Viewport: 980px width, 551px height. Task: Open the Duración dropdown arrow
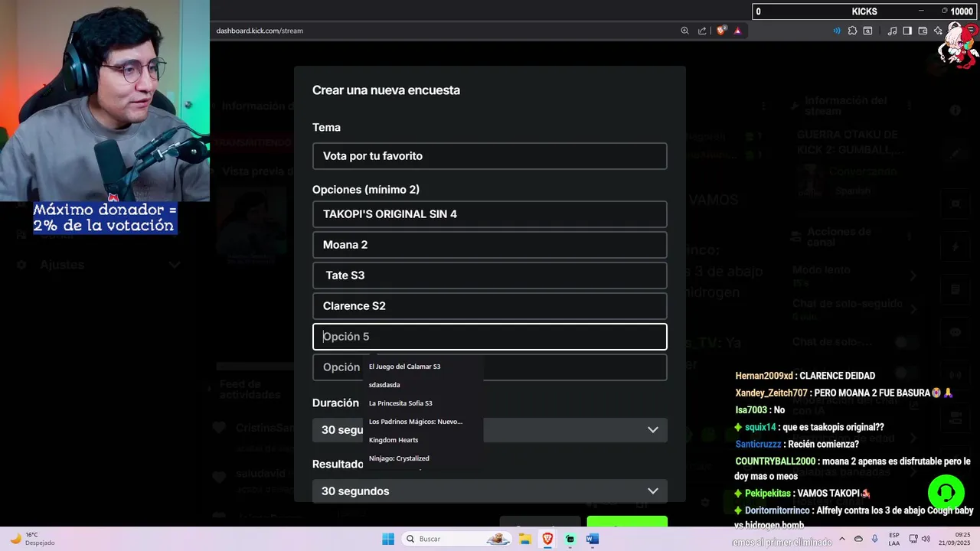[652, 430]
